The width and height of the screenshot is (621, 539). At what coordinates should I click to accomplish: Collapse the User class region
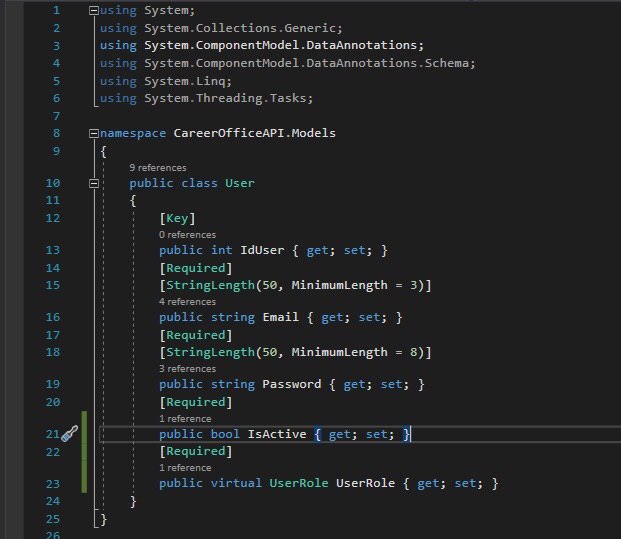[x=94, y=183]
